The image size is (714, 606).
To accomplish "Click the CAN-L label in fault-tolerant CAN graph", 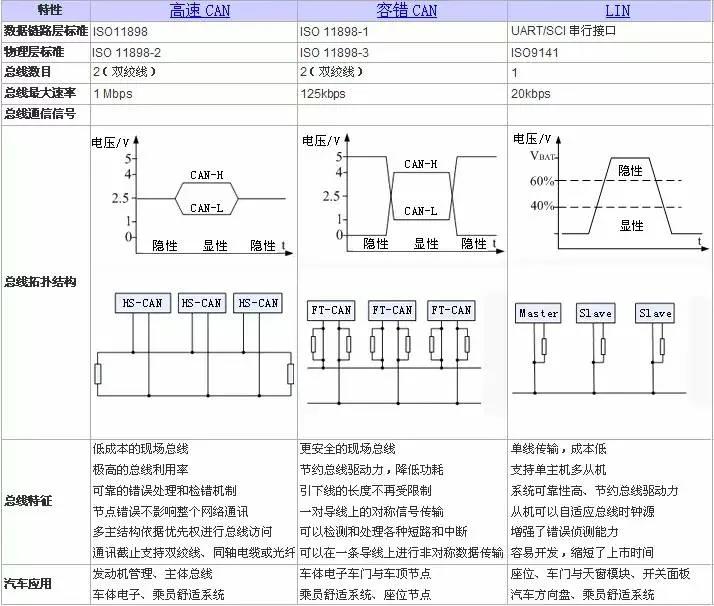I will (420, 211).
